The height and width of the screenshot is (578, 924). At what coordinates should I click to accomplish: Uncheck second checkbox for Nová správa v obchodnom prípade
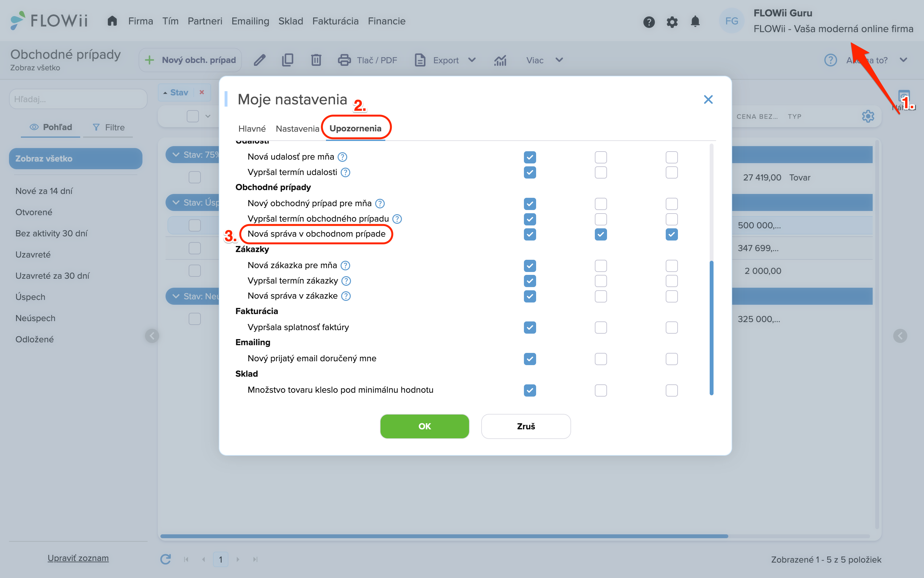(x=601, y=234)
